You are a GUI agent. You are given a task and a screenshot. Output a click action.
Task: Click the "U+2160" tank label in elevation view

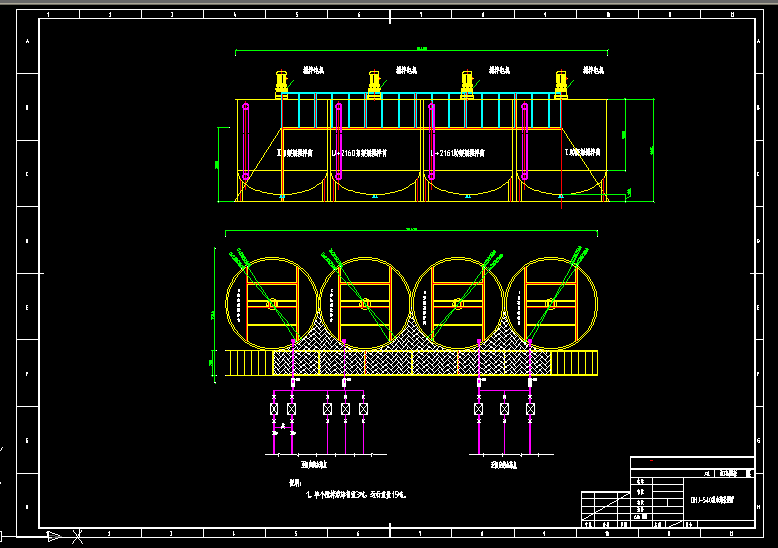359,153
